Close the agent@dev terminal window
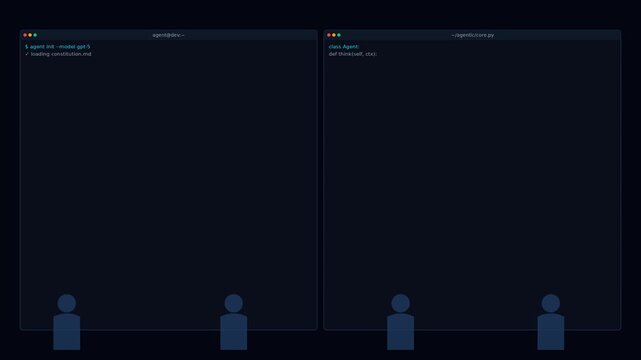 (25, 35)
